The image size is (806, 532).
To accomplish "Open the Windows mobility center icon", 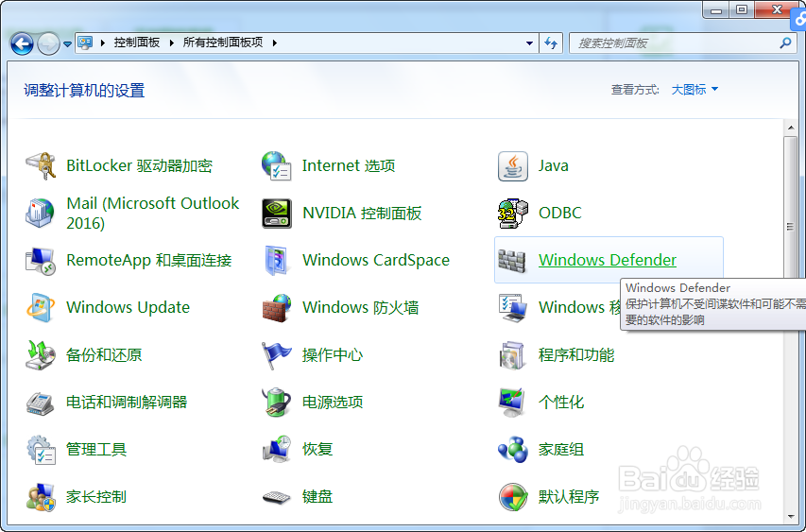I will [512, 308].
